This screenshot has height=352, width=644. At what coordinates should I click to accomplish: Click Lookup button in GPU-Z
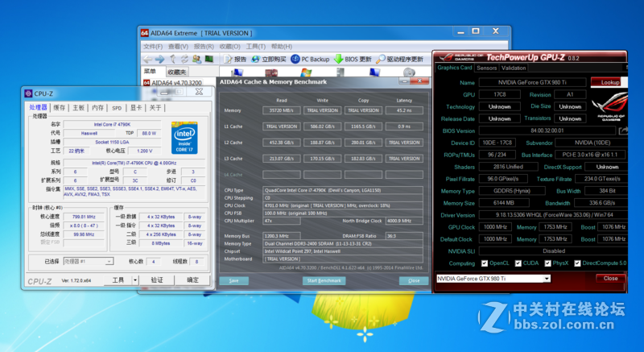[x=609, y=82]
